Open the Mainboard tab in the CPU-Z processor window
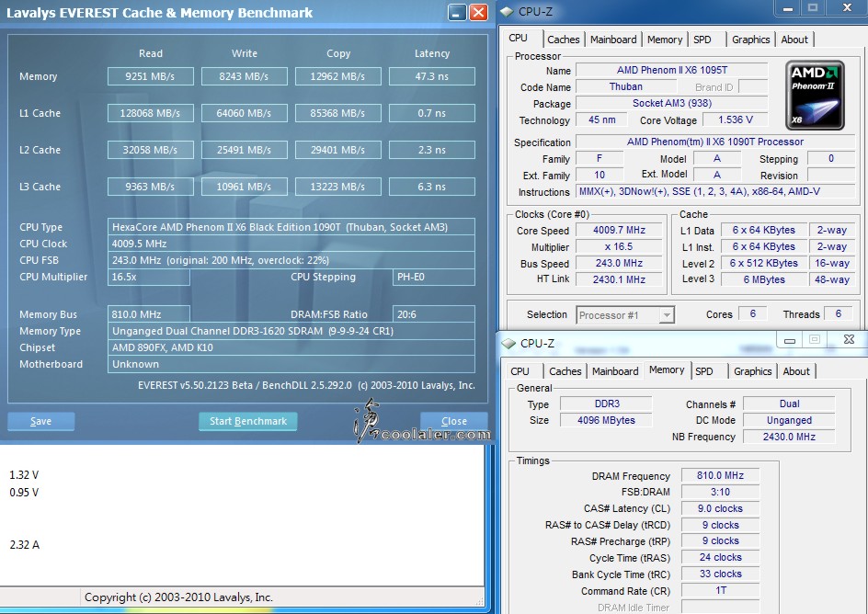 point(613,40)
